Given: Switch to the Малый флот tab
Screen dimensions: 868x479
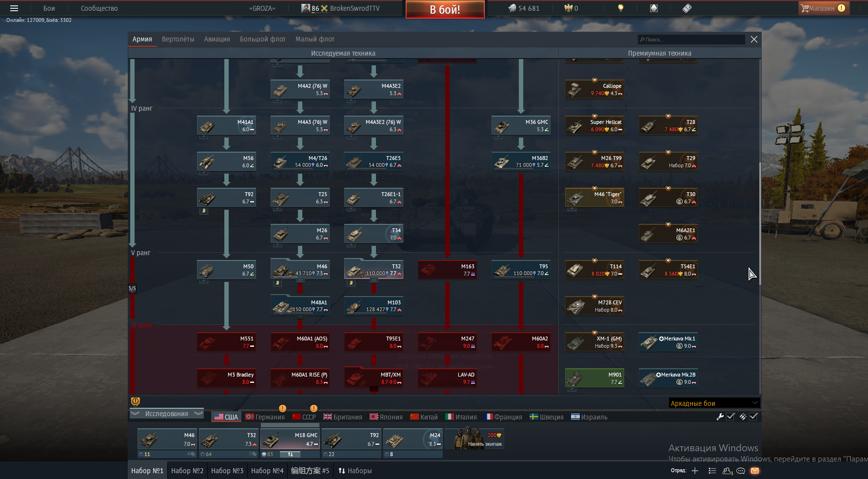Looking at the screenshot, I should tap(315, 39).
